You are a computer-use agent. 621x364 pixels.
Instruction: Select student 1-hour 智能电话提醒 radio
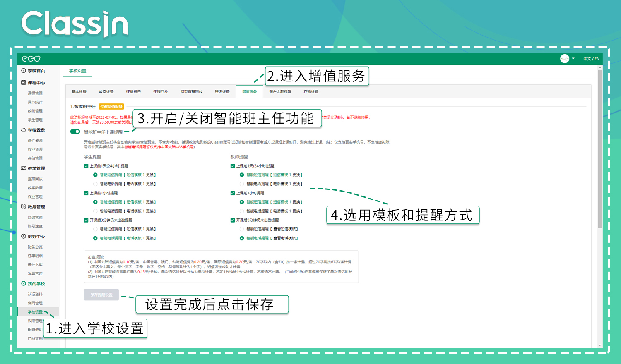[95, 211]
